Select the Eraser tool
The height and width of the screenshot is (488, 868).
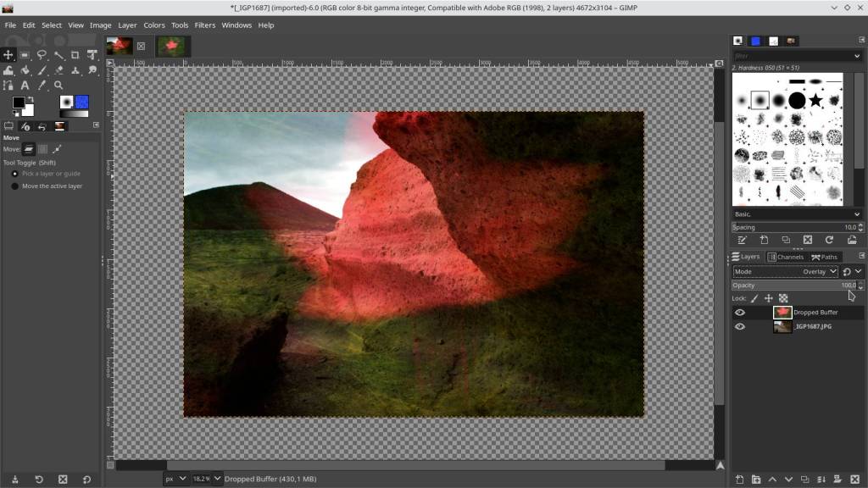pyautogui.click(x=58, y=70)
